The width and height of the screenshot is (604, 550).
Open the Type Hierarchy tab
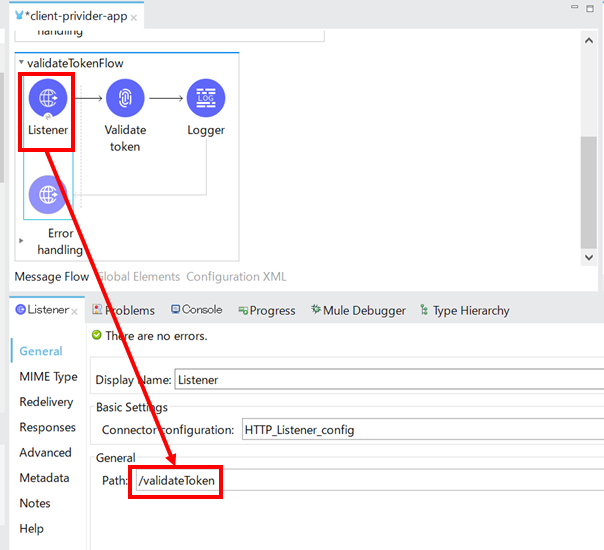tap(464, 311)
